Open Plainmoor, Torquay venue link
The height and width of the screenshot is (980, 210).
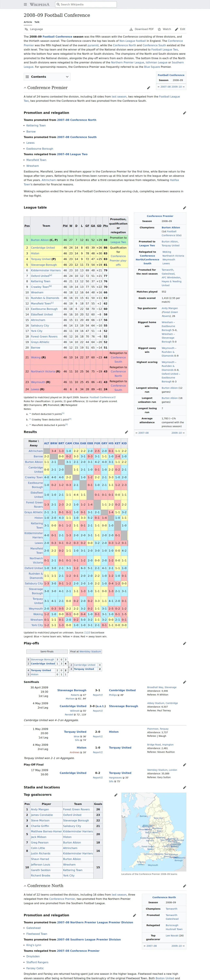(x=158, y=729)
